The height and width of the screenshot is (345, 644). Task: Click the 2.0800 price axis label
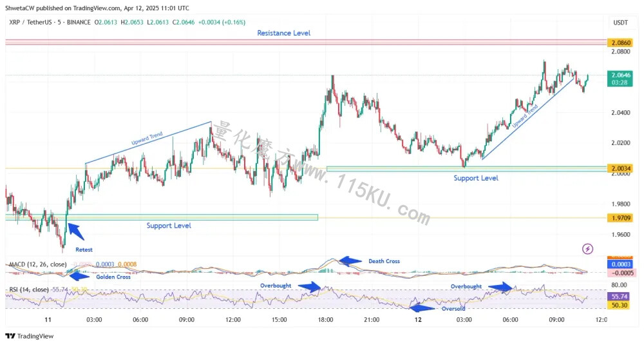621,52
